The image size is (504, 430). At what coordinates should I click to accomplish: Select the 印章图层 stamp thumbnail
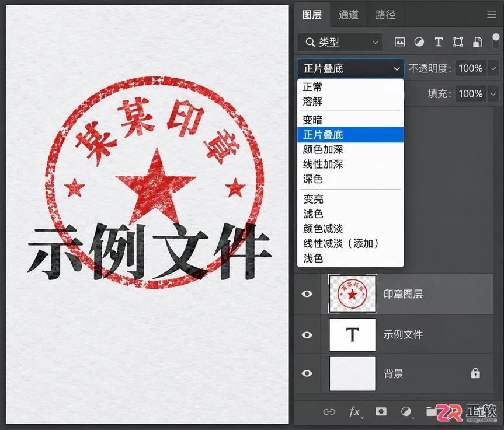coord(352,293)
